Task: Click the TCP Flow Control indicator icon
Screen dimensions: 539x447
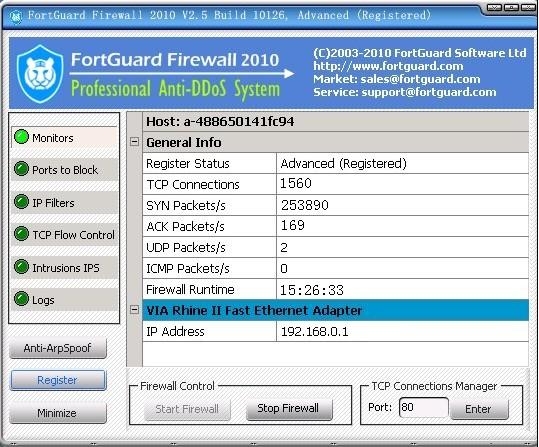Action: tap(21, 234)
